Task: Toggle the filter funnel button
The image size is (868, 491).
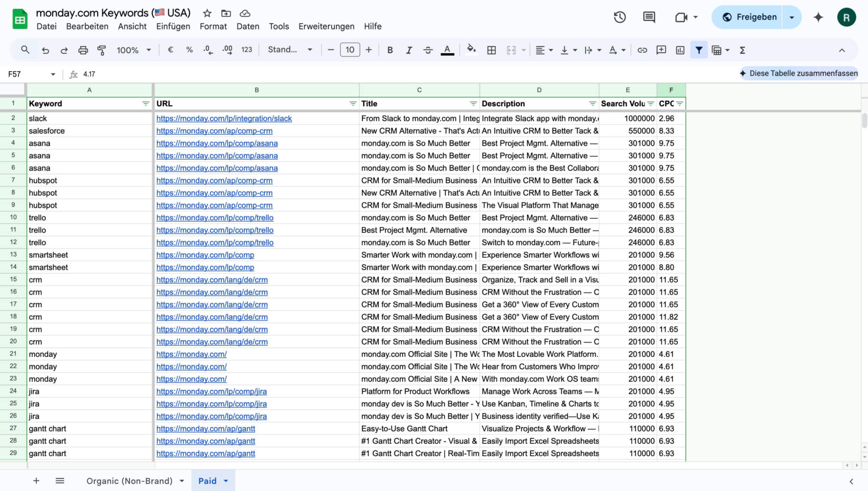Action: pyautogui.click(x=699, y=50)
